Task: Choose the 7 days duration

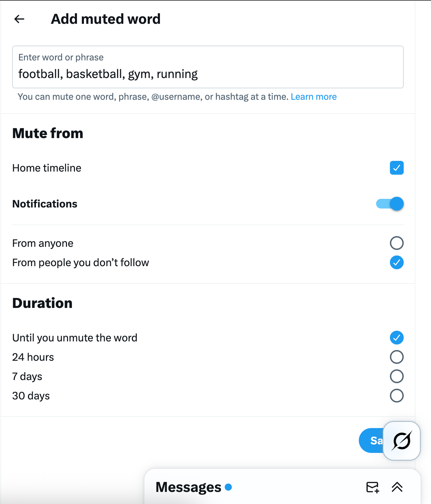Action: tap(396, 376)
